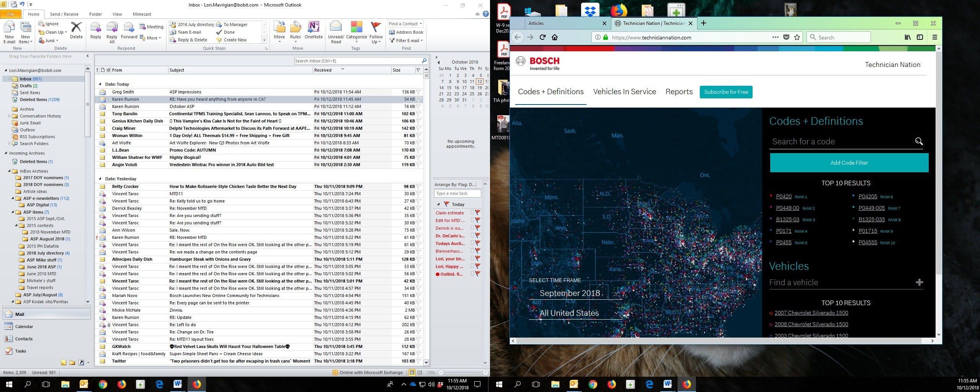The width and height of the screenshot is (980, 392).
Task: Open the Address Book
Action: tap(406, 32)
